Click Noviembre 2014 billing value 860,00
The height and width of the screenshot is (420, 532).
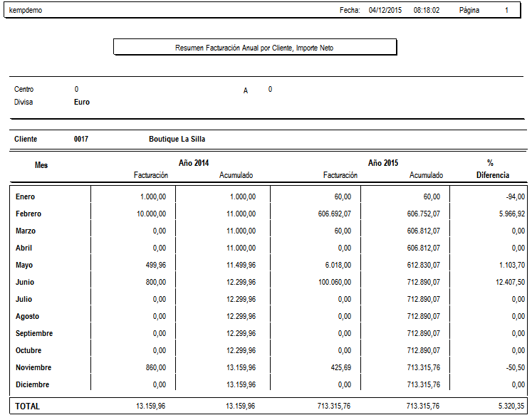(x=156, y=368)
